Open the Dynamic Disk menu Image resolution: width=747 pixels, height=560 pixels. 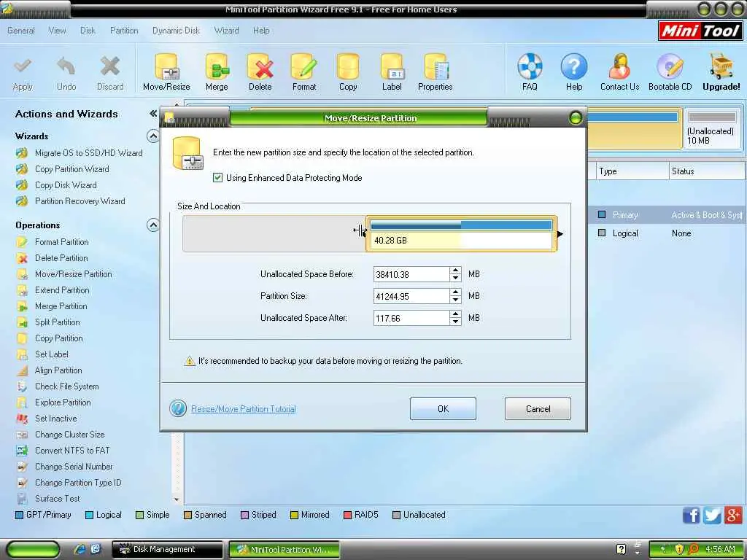pos(176,31)
